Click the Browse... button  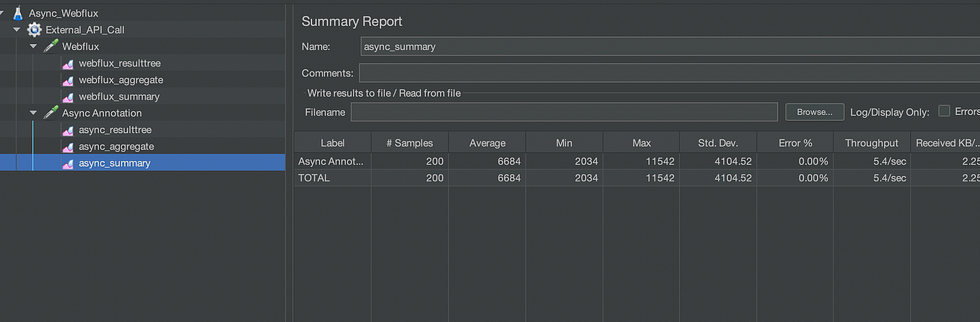[814, 112]
